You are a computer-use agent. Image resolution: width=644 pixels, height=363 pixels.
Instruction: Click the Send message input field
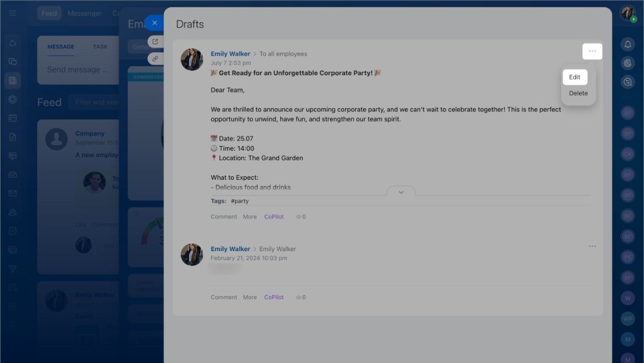point(78,70)
